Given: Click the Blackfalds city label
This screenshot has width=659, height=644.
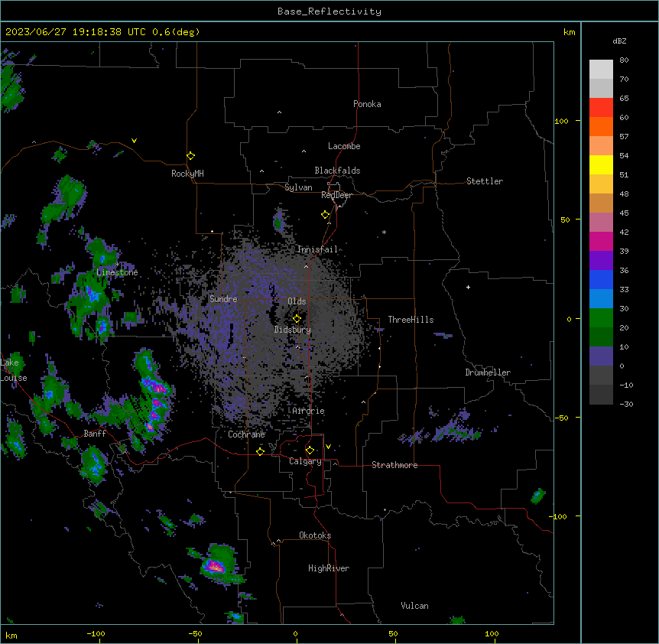Looking at the screenshot, I should pos(337,171).
